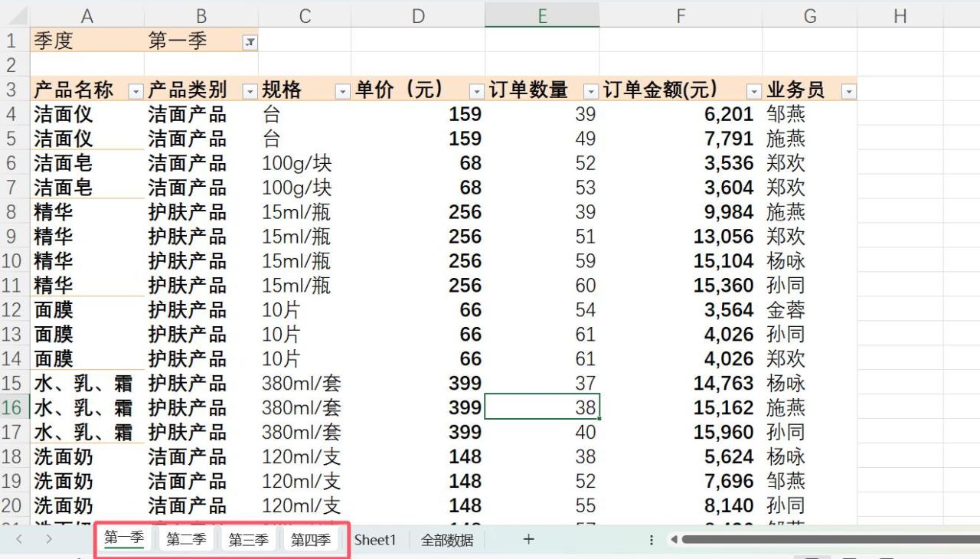Click order quantity cell 59 in row 10
Viewport: 980px width, 559px height.
tap(542, 261)
